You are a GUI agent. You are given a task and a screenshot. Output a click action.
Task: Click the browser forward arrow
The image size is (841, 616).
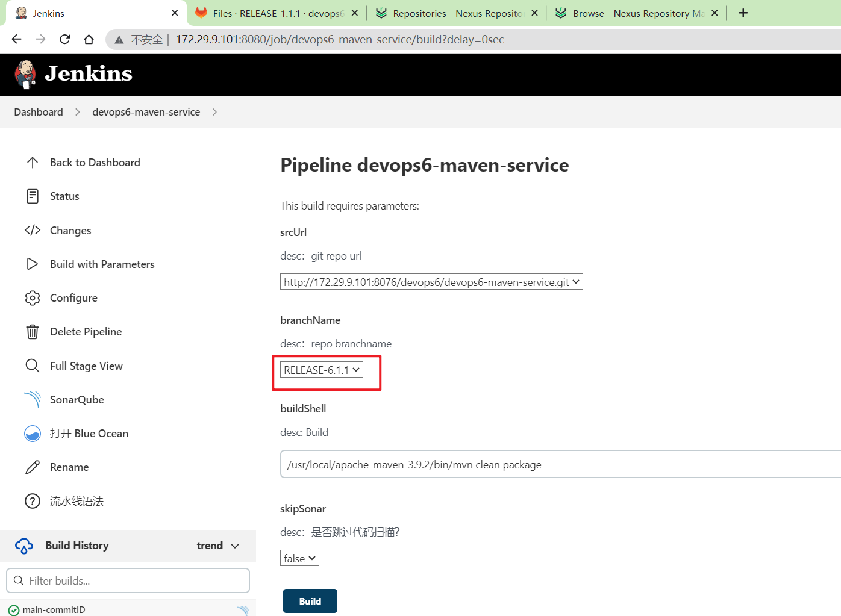40,39
